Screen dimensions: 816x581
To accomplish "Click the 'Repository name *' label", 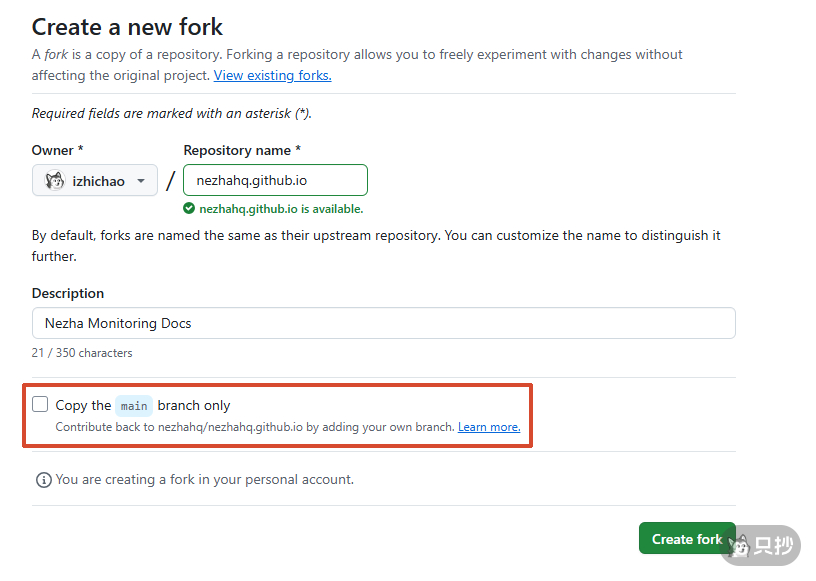I will pos(242,150).
